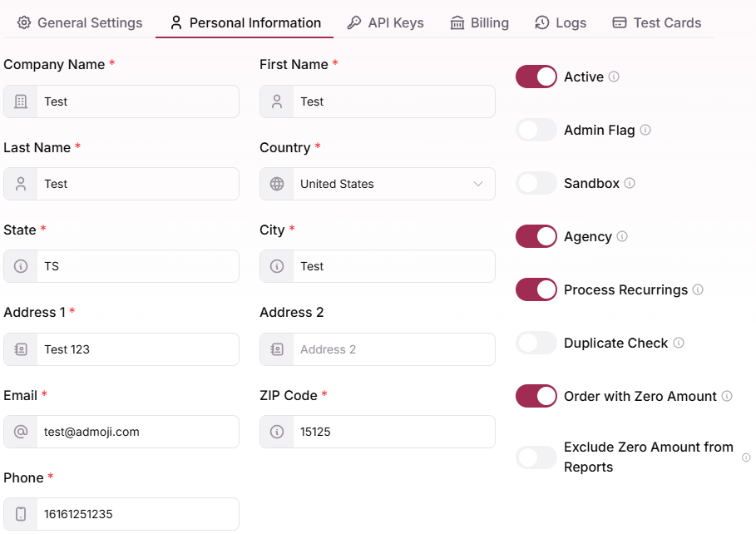Screen dimensions: 756x534
Task: Click the info icon next to Sandbox
Action: (x=630, y=183)
